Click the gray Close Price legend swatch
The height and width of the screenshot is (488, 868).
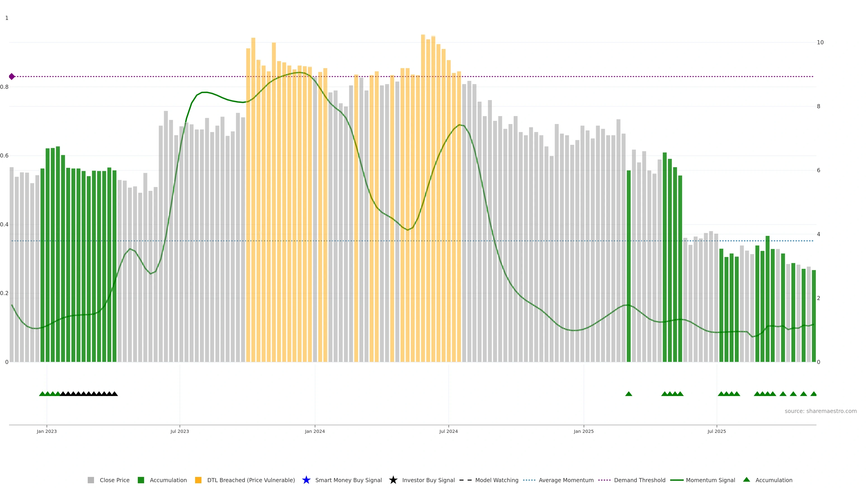pyautogui.click(x=91, y=480)
